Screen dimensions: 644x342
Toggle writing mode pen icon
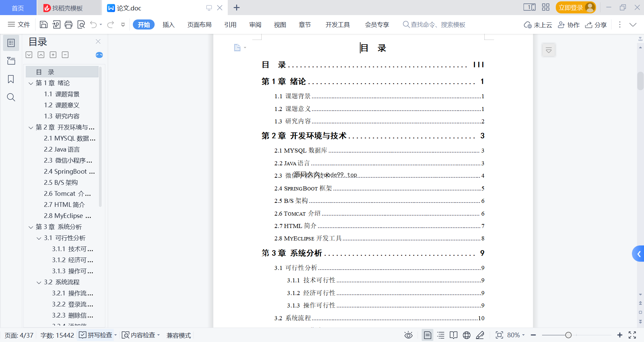(480, 335)
